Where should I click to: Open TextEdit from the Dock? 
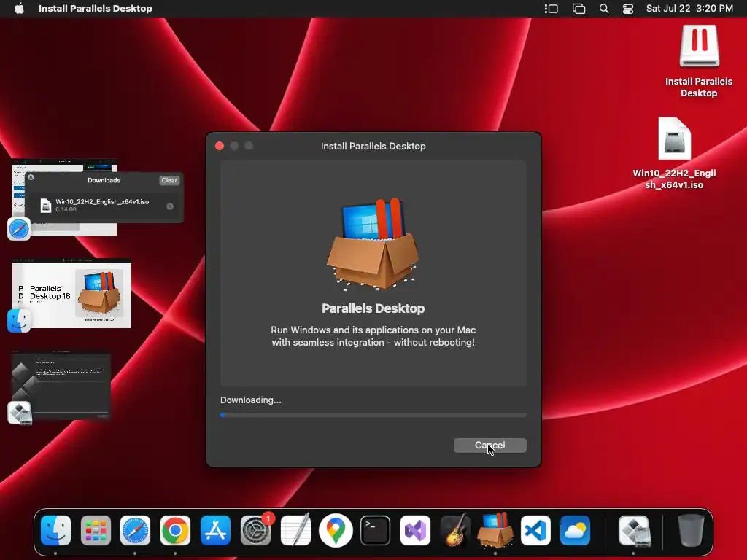(x=295, y=529)
